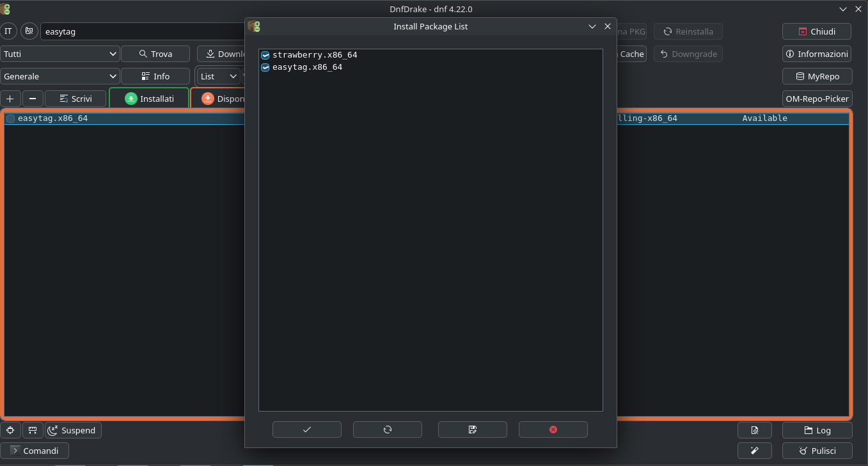Click the plus button above the package list
Image resolution: width=868 pixels, height=466 pixels.
pos(10,99)
